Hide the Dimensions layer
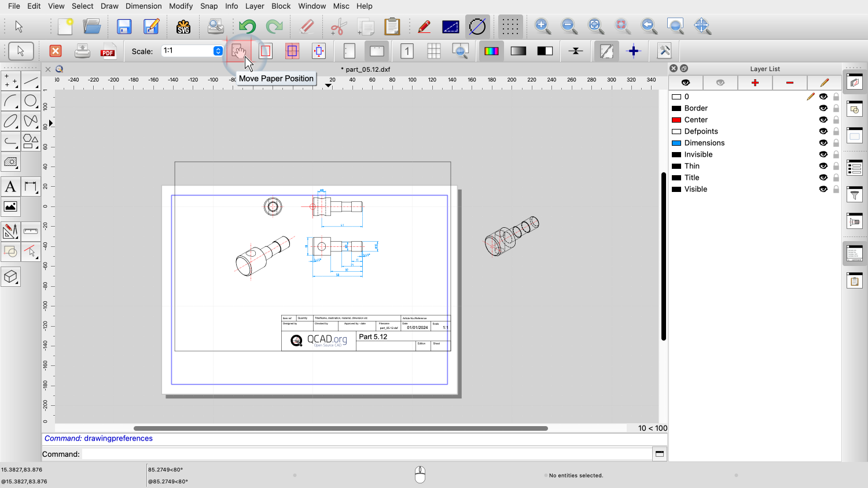Image resolution: width=868 pixels, height=488 pixels. pos(823,143)
